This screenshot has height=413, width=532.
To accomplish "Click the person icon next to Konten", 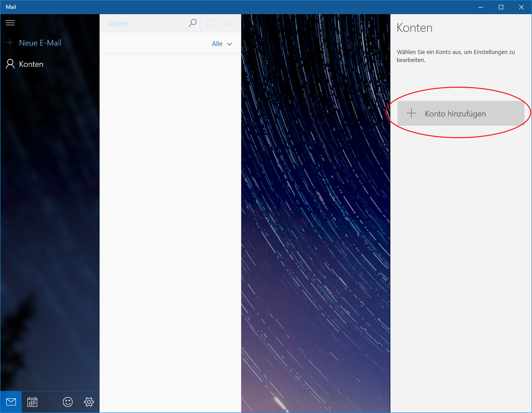I will (x=10, y=64).
